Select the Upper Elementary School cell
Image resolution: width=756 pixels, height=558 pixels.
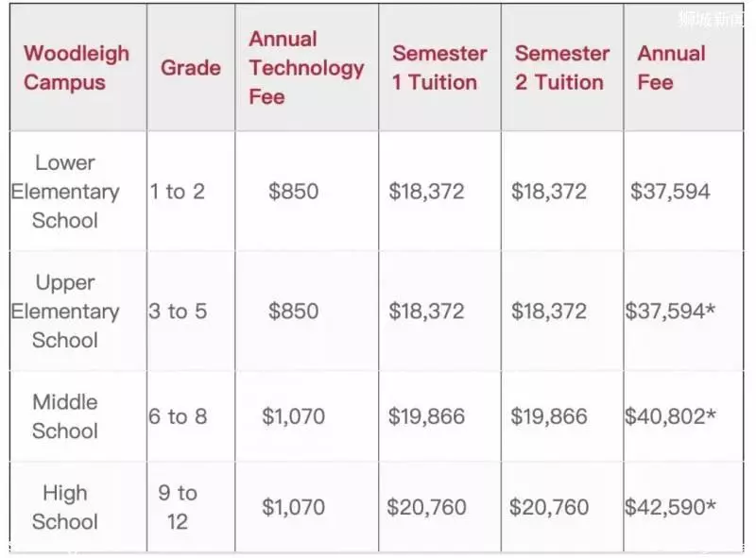(65, 311)
